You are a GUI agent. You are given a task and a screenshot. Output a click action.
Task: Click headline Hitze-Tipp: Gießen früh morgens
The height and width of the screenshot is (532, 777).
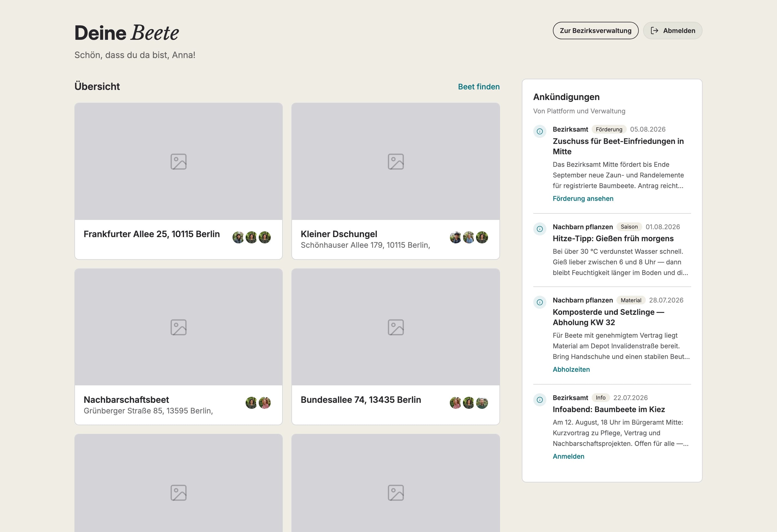click(613, 238)
